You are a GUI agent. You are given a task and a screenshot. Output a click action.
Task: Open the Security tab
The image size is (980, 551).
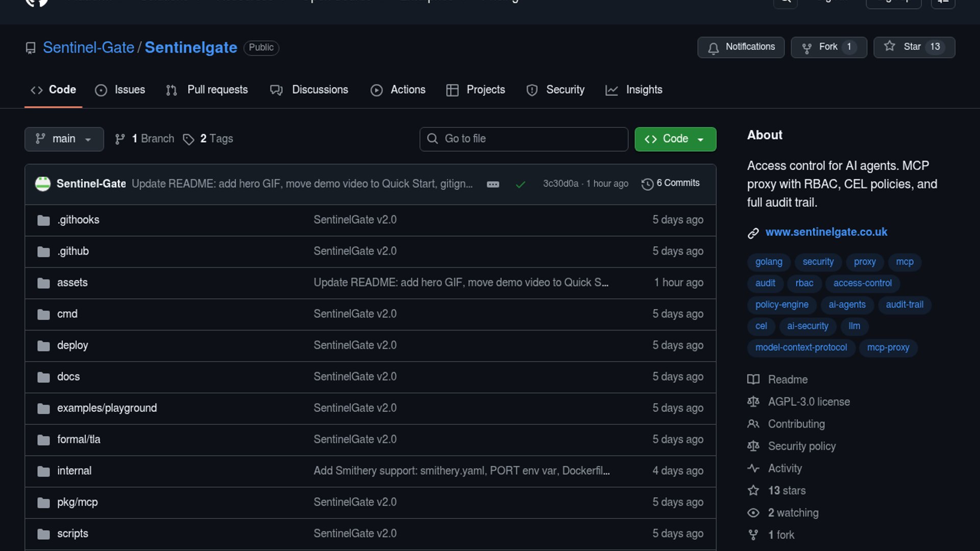555,90
